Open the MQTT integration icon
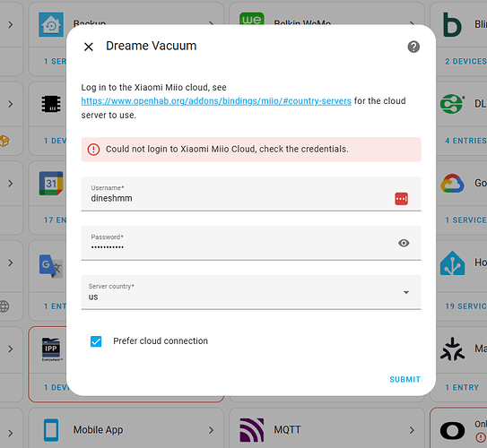Screen dimensions: 487x448 pos(252,430)
